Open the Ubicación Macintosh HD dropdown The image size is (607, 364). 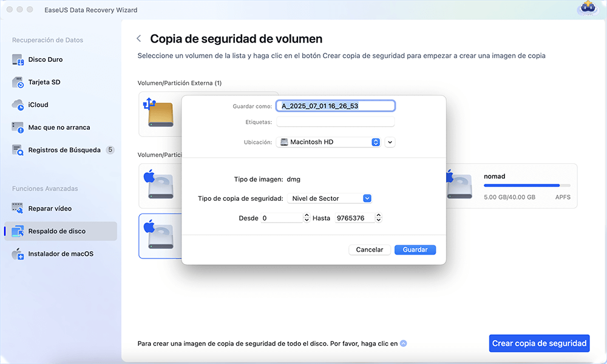[328, 142]
